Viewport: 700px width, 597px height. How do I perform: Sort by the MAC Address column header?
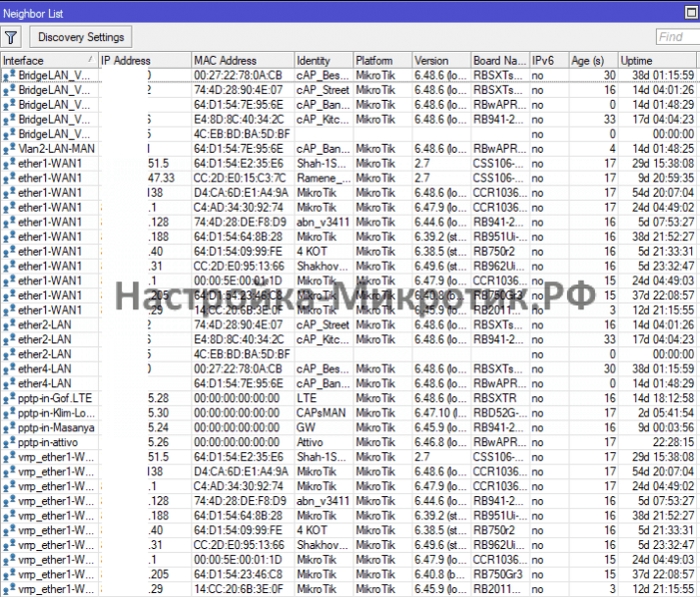(243, 60)
